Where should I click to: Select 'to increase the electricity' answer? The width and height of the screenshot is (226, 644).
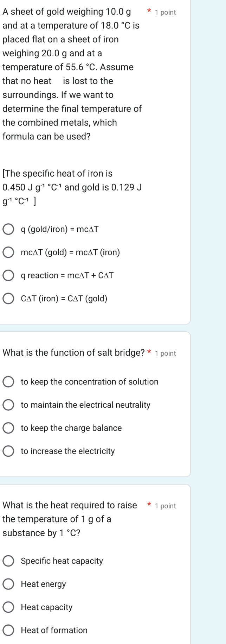pyautogui.click(x=8, y=451)
